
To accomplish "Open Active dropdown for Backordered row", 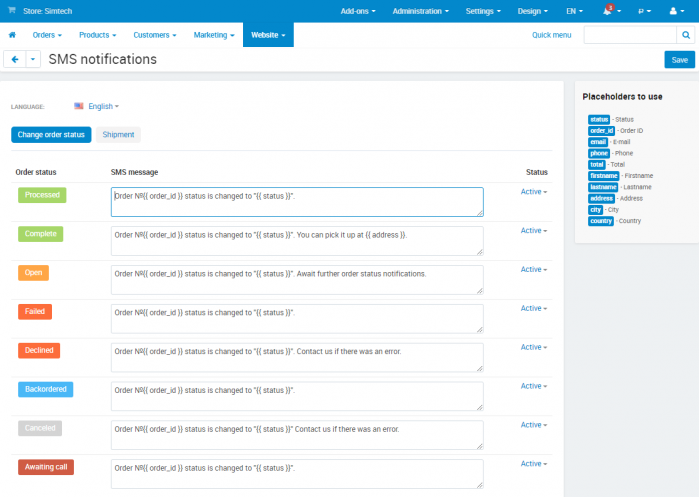I will tap(533, 386).
